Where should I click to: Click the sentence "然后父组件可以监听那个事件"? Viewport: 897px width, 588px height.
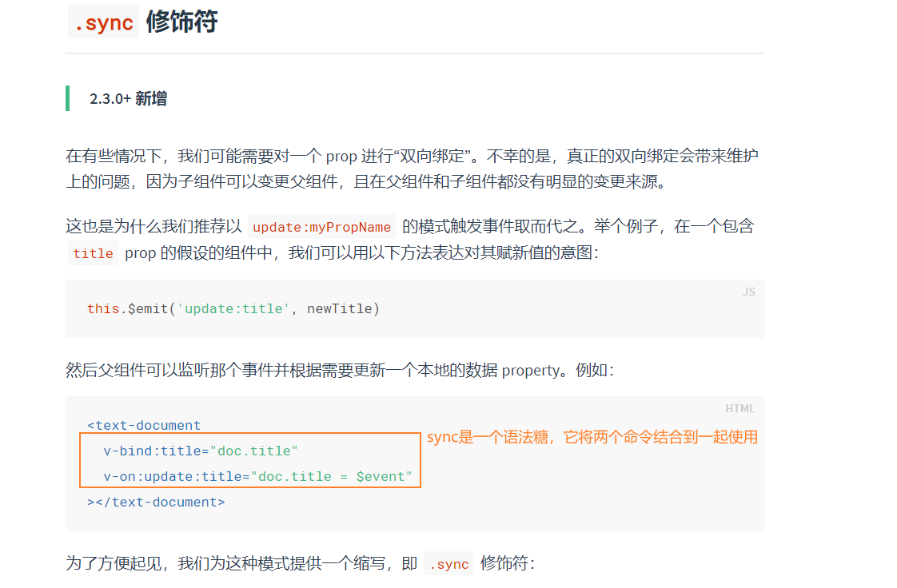pyautogui.click(x=340, y=370)
